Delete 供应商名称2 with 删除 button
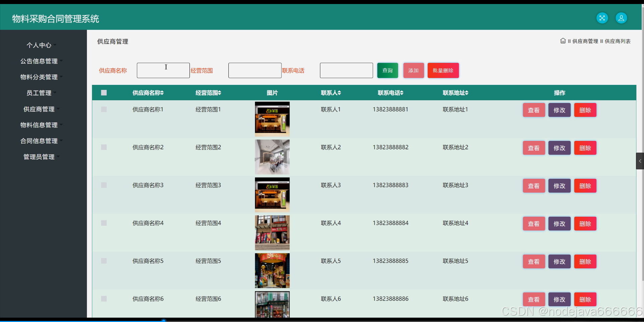644x322 pixels. (585, 148)
